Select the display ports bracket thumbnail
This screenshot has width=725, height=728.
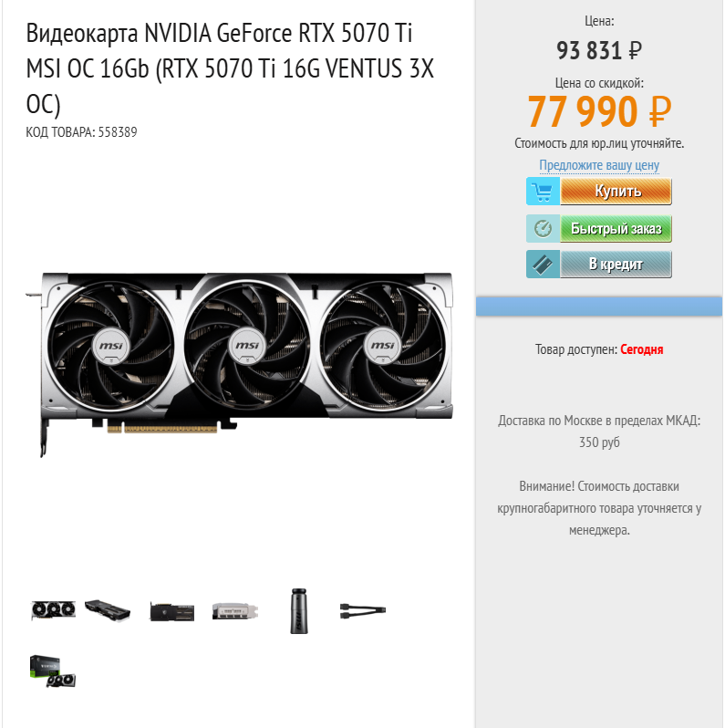click(235, 611)
